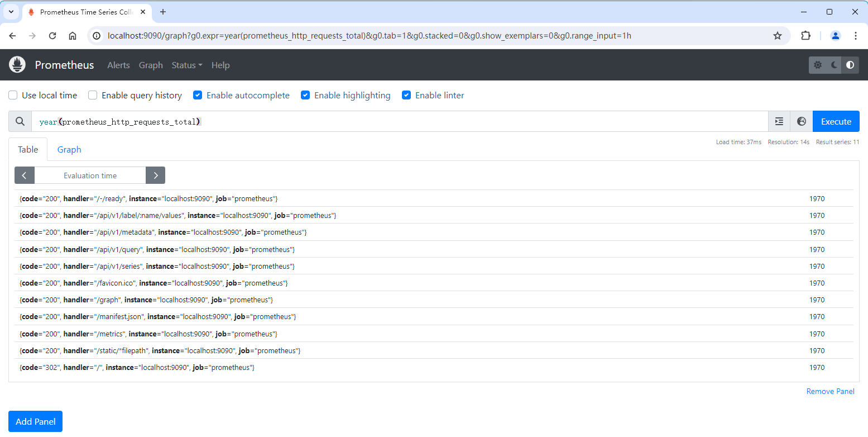868x437 pixels.
Task: Enable the query history checkbox
Action: coord(93,96)
